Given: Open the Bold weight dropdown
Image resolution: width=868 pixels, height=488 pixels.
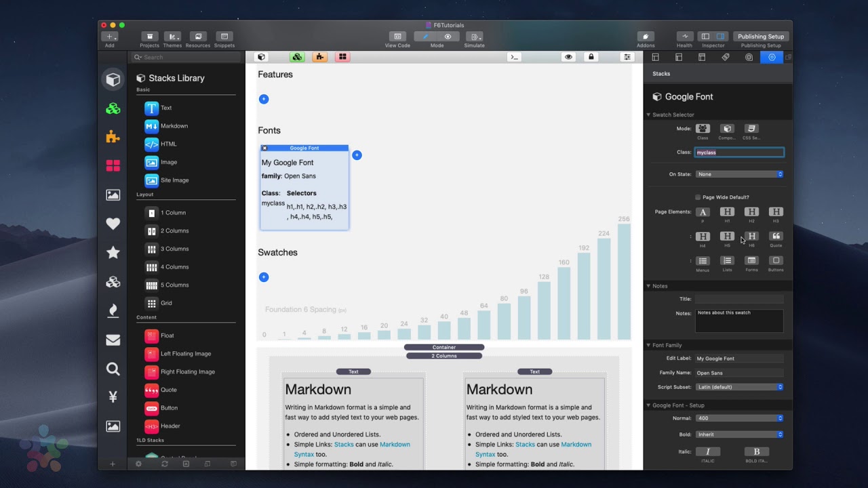Looking at the screenshot, I should (x=739, y=434).
